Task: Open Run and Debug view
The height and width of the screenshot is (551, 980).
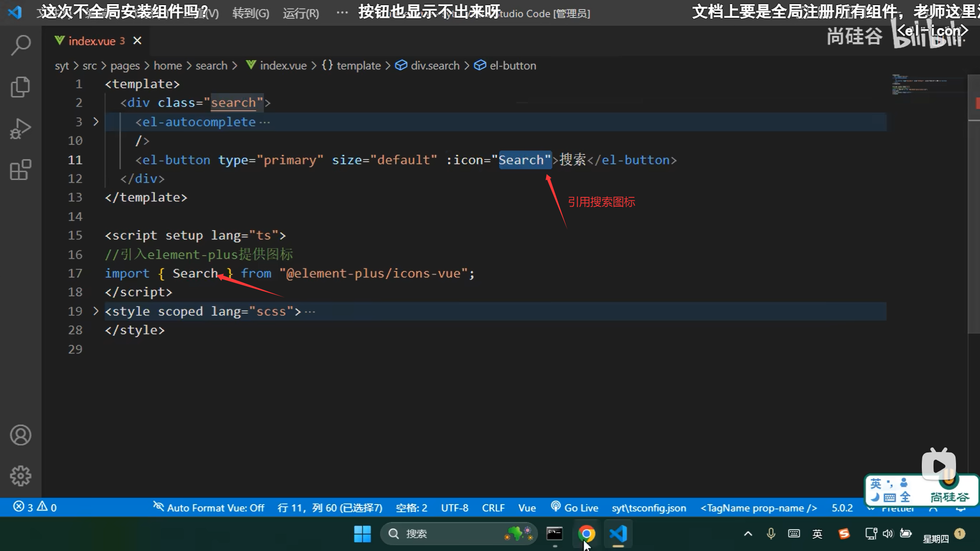Action: pos(20,129)
